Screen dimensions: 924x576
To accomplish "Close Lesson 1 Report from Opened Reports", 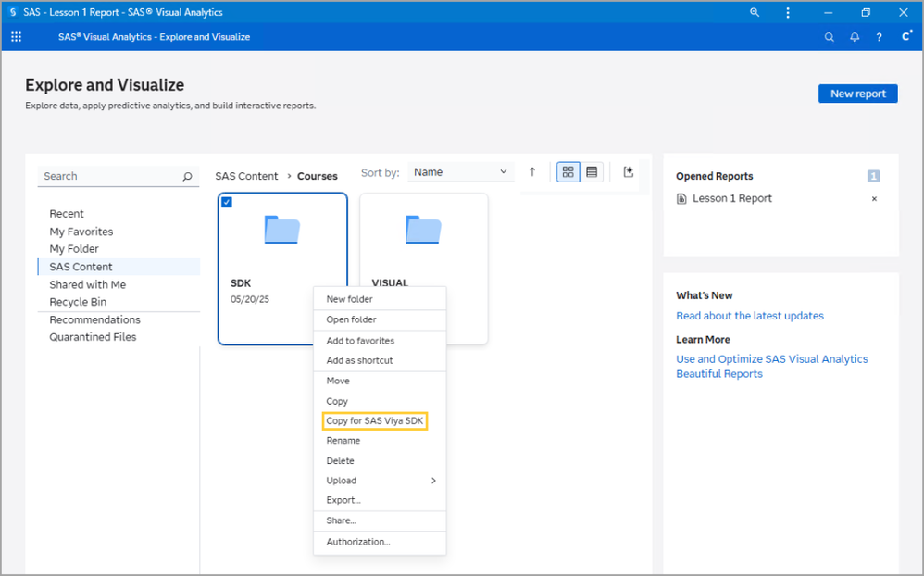I will point(875,199).
